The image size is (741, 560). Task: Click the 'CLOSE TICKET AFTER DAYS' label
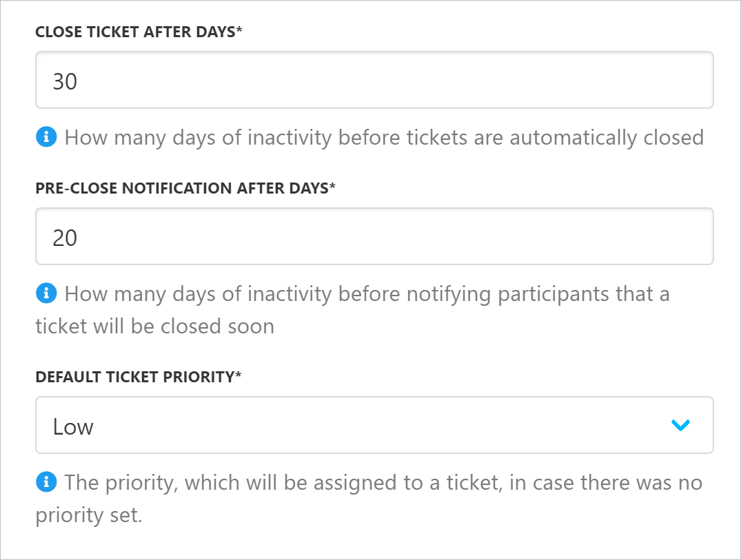tap(134, 32)
